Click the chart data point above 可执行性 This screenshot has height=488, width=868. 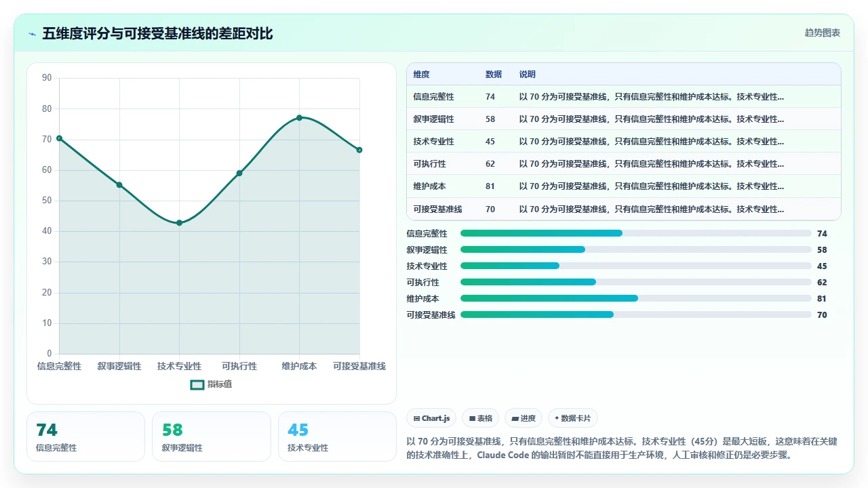click(239, 173)
